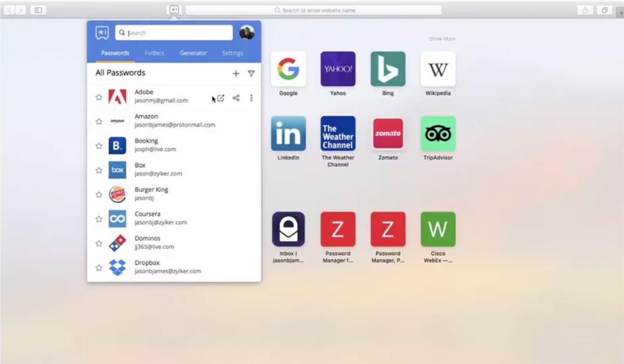
Task: Select Coursera entry jasonbj@zylker.com
Action: click(x=174, y=218)
